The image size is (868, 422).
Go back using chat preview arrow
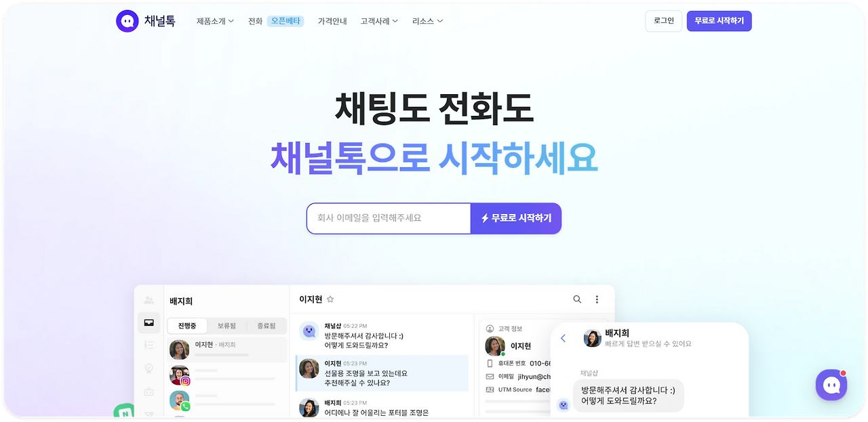pyautogui.click(x=563, y=338)
